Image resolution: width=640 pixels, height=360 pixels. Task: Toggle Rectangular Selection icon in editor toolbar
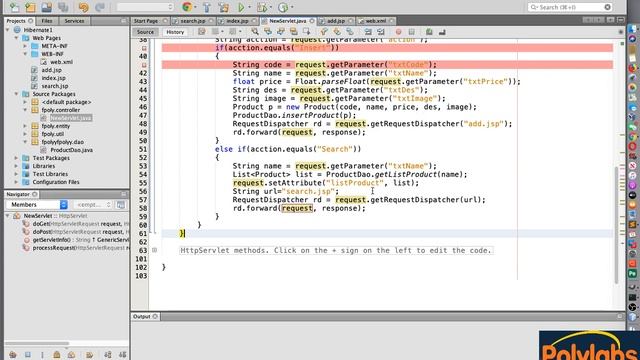(x=307, y=31)
